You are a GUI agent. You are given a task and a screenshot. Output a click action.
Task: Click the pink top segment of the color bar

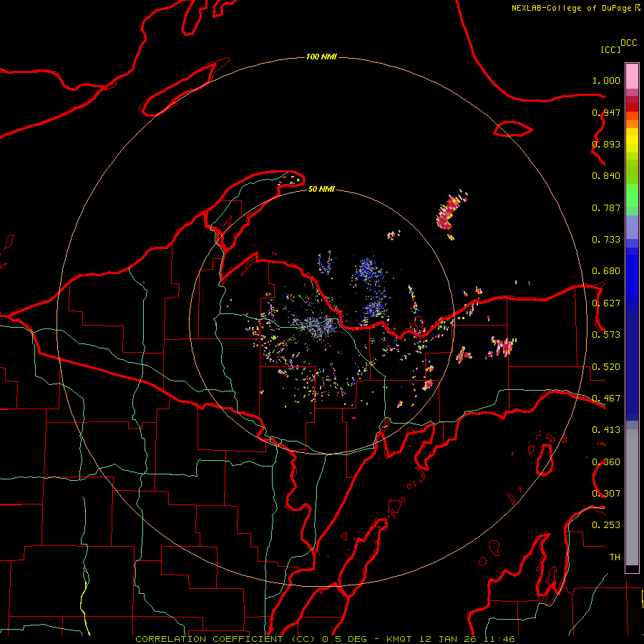point(632,76)
